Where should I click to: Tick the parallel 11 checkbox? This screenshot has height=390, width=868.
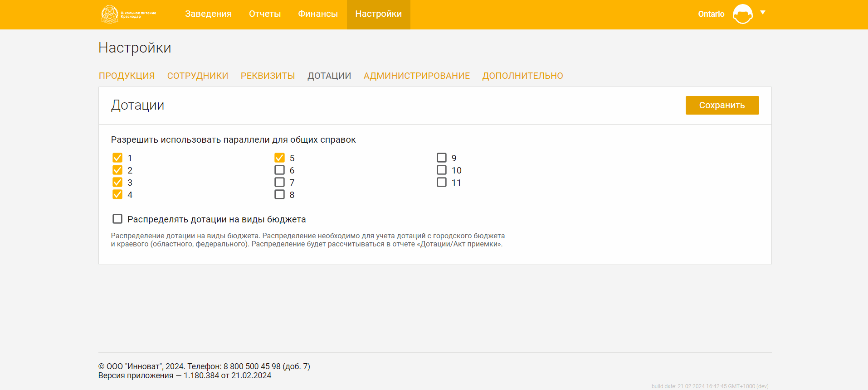441,182
